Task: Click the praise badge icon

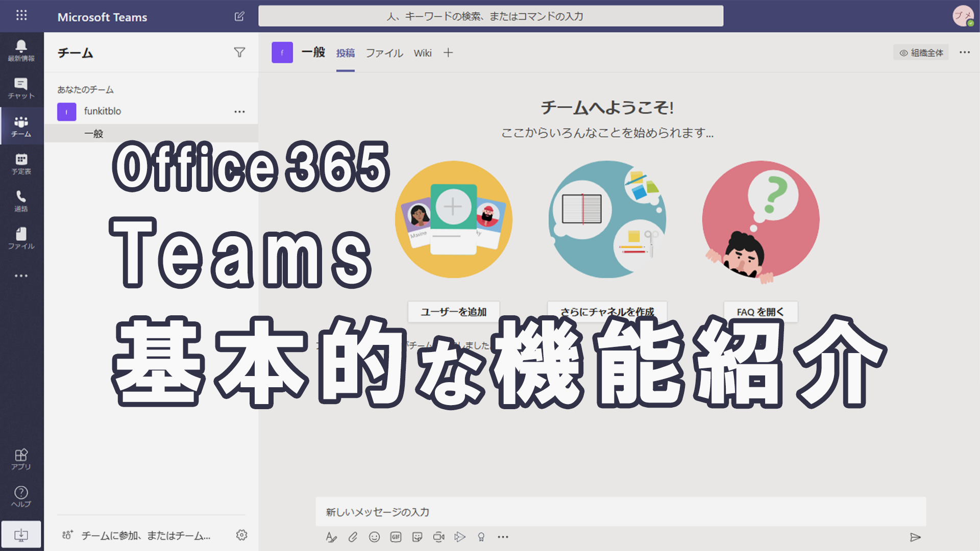Action: (x=481, y=537)
